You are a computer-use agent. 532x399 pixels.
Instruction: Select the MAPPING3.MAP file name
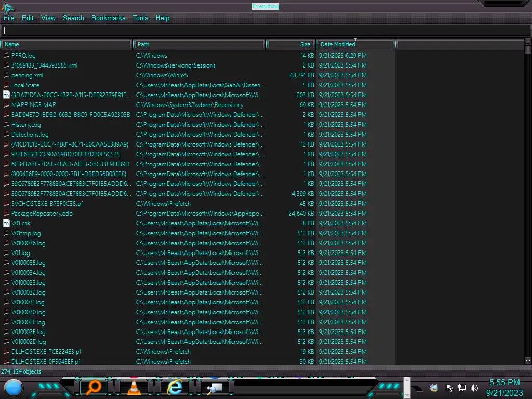tap(34, 105)
